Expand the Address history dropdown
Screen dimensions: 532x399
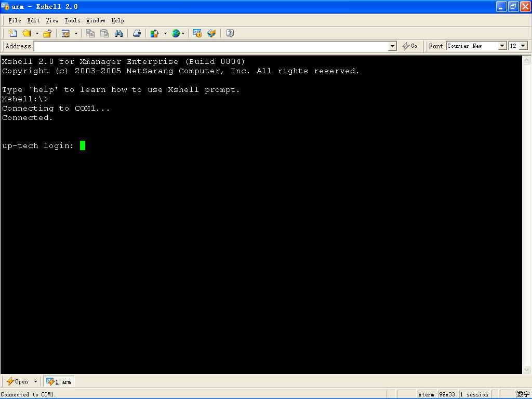pos(393,46)
